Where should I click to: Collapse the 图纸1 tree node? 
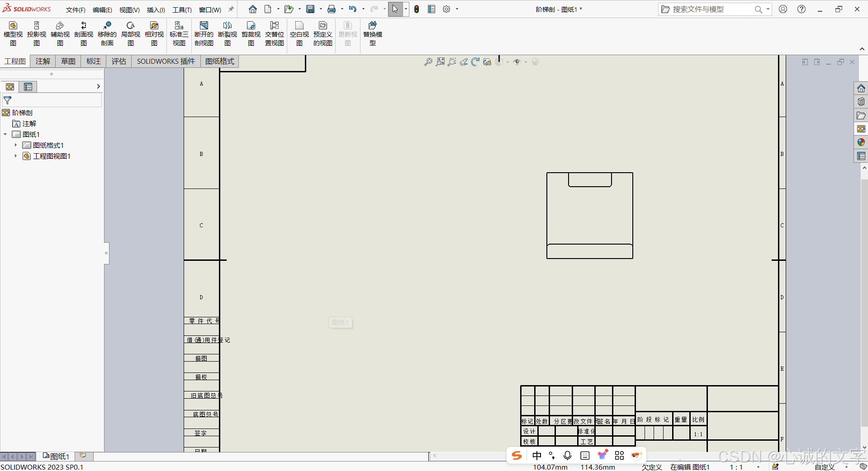point(5,134)
